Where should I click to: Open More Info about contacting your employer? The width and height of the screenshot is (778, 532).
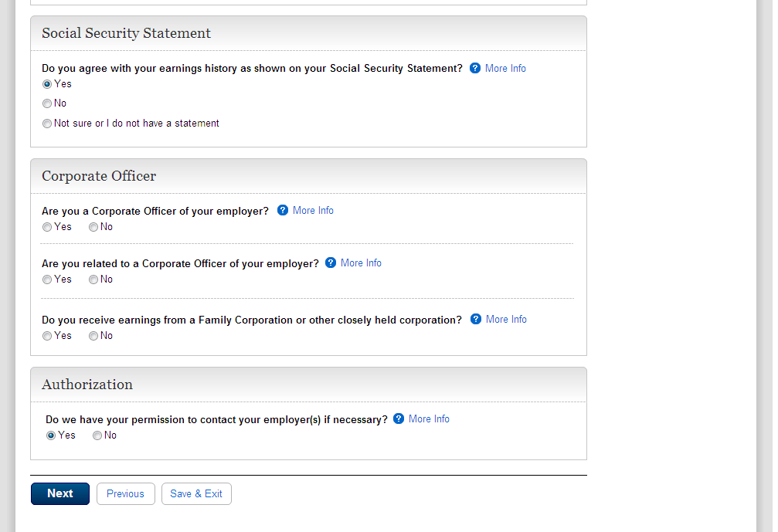click(429, 418)
